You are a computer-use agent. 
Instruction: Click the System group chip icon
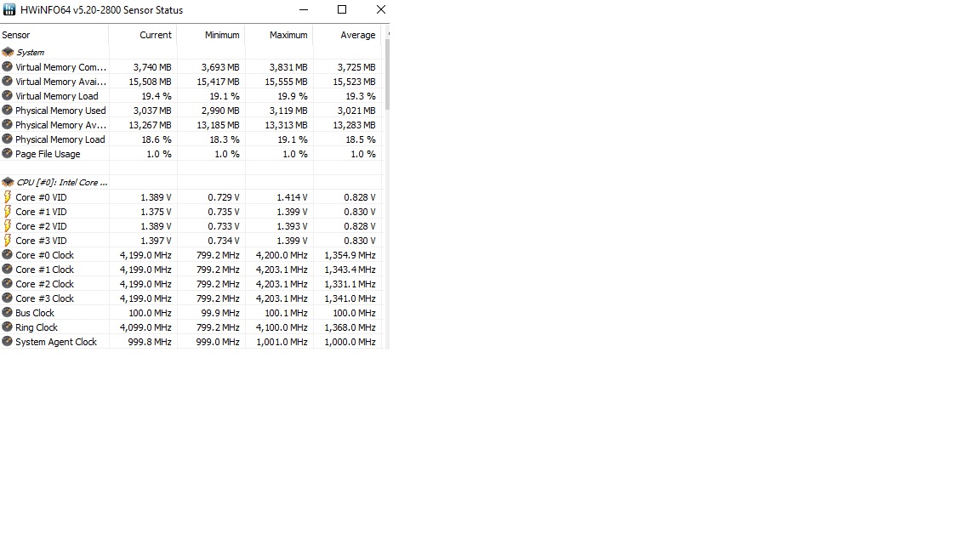click(8, 52)
